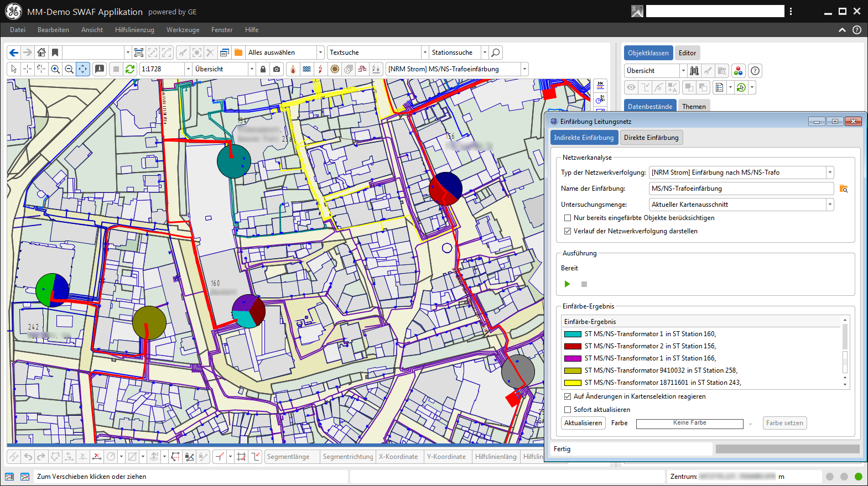Open the Werkzeuge menu

183,30
